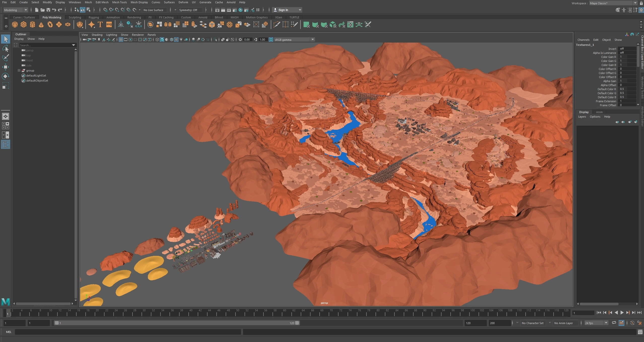
Task: Click the Multi-Cut tool shelf icon
Action: tap(277, 24)
